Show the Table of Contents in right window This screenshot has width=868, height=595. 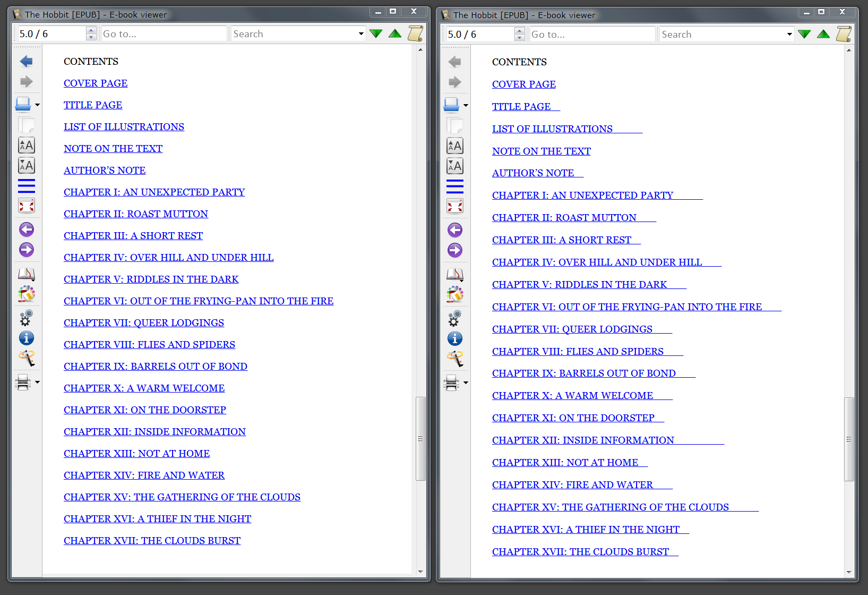point(455,186)
